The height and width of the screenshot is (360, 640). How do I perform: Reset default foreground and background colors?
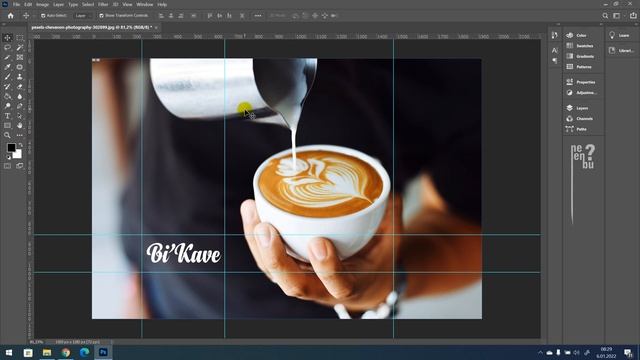[8, 157]
